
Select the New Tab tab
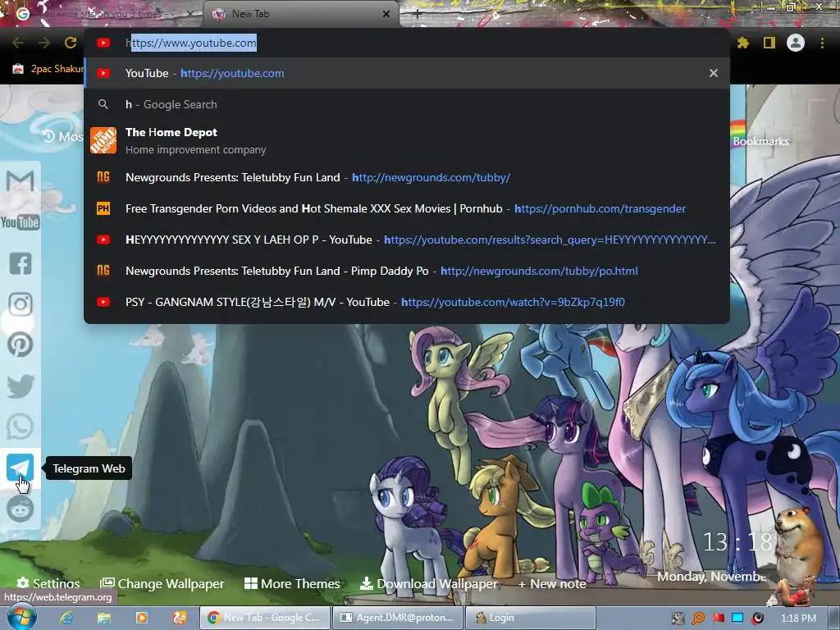coord(300,14)
